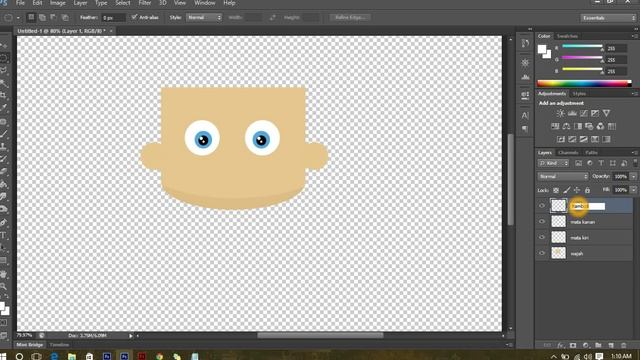Hide the top layer being renamed

pos(542,206)
